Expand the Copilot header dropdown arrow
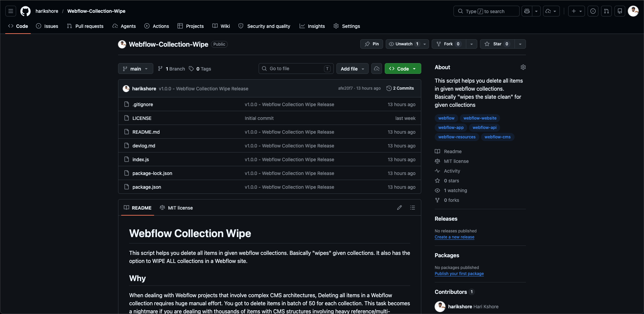644x314 pixels. coord(536,11)
